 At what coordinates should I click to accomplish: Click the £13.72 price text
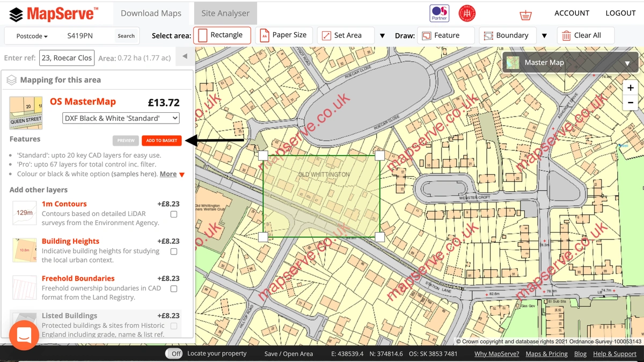click(x=164, y=103)
